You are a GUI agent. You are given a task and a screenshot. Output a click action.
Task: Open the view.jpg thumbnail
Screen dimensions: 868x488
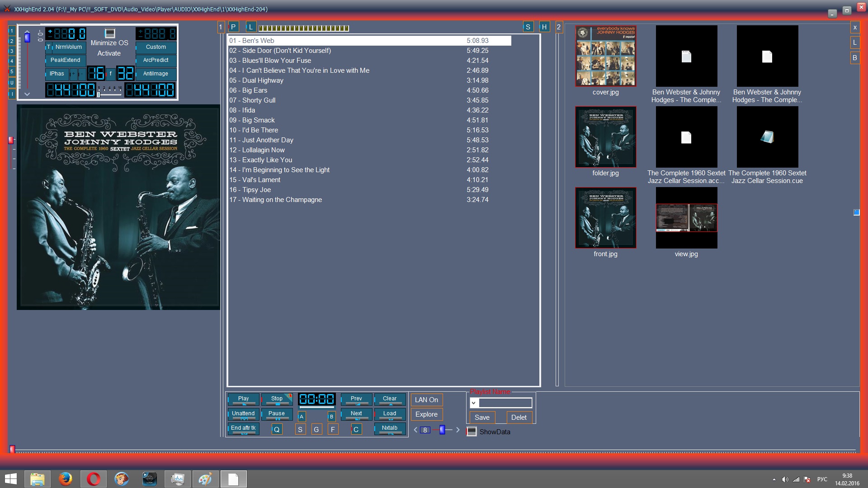[686, 218]
